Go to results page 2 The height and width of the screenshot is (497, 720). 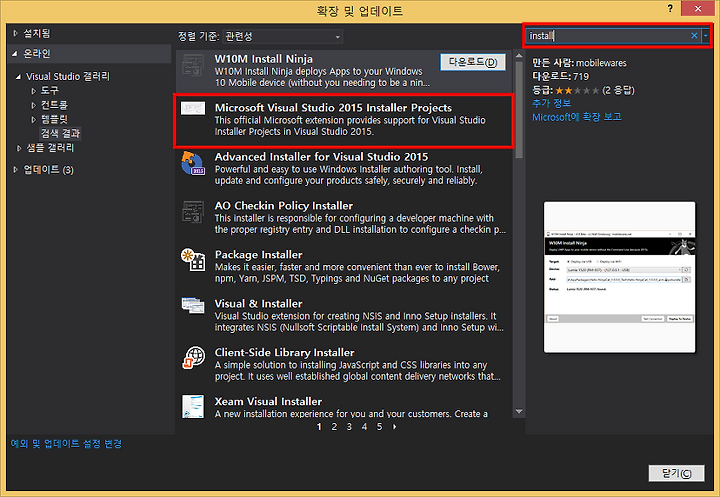click(x=334, y=427)
